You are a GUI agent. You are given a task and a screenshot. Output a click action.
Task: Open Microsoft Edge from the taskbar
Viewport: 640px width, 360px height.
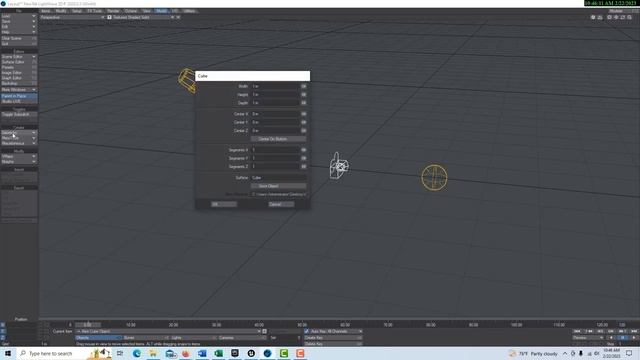136,353
